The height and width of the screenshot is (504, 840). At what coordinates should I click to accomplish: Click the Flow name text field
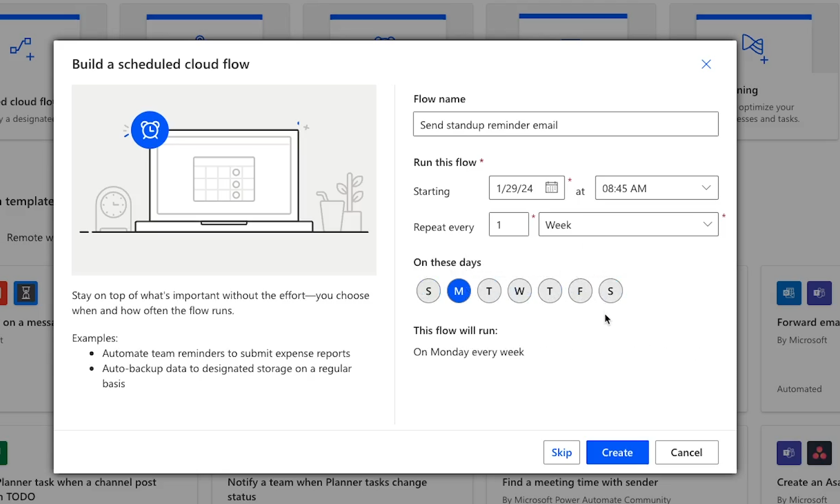coord(566,124)
